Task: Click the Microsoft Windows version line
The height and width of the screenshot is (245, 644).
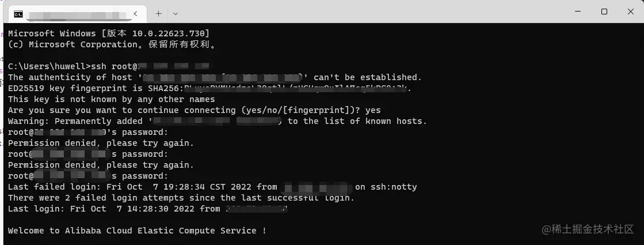Action: [x=108, y=33]
